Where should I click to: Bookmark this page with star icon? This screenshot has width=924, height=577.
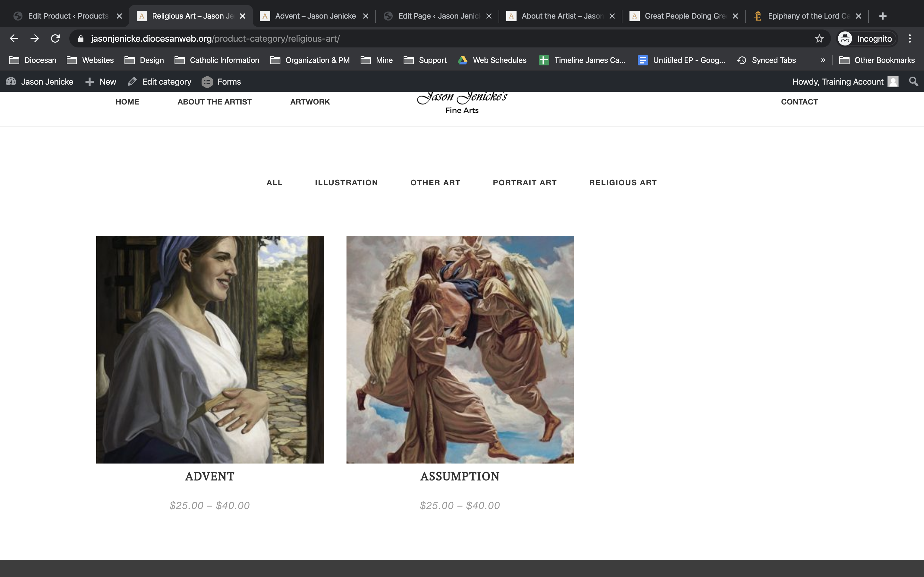(x=819, y=38)
